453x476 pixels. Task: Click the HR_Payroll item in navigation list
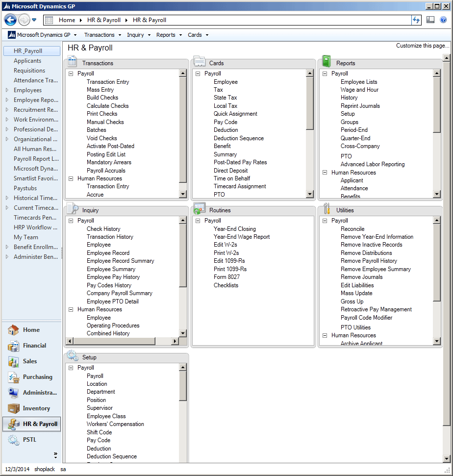coord(32,51)
